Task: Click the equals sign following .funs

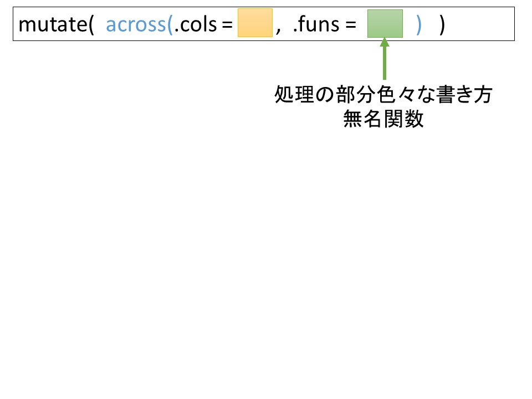Action: [x=350, y=25]
